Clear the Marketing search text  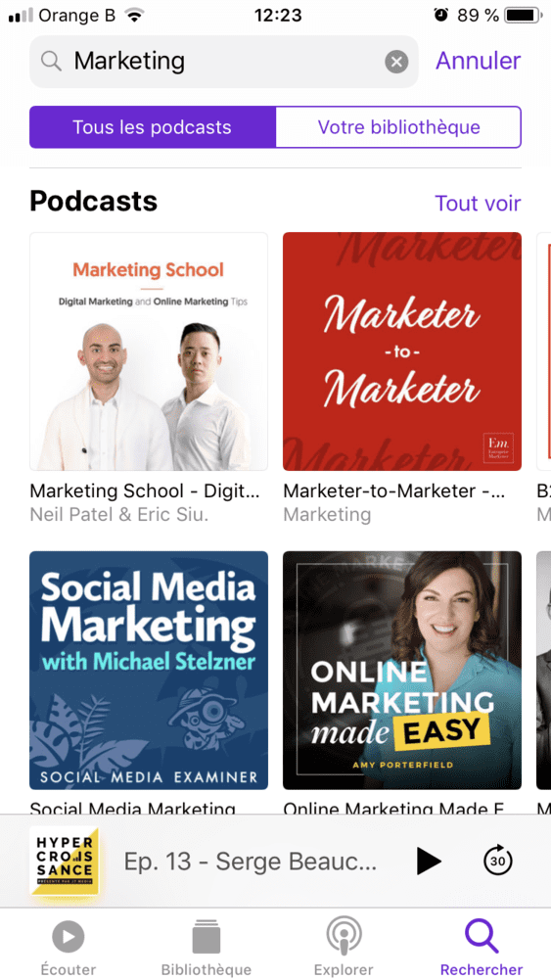[x=396, y=62]
